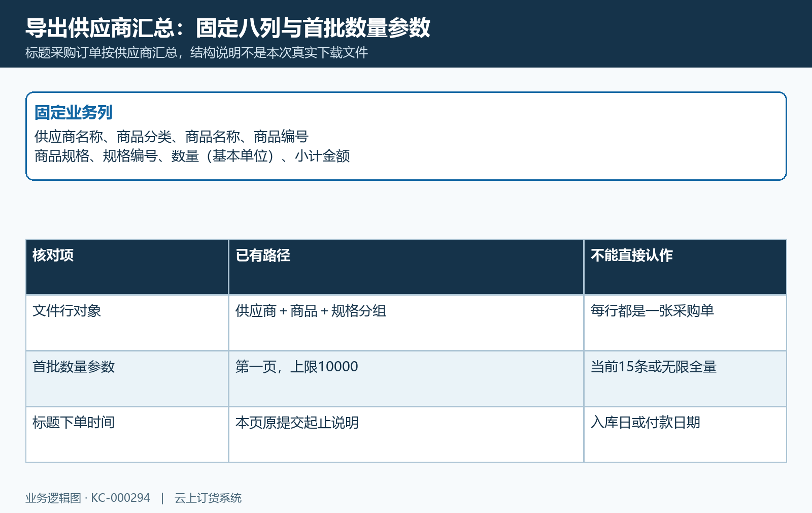Select the cell 供应商 + 商品 + 规格分组
812x513 pixels.
(406, 323)
